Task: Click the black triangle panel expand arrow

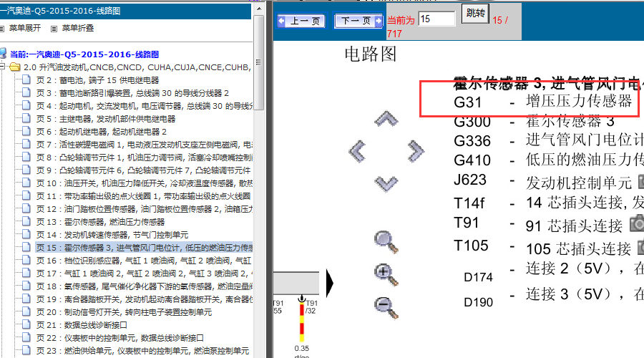Action: tap(329, 283)
